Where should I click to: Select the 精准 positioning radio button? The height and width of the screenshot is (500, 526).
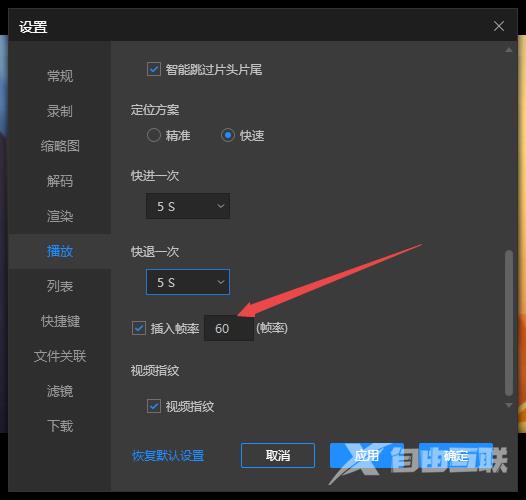[154, 136]
